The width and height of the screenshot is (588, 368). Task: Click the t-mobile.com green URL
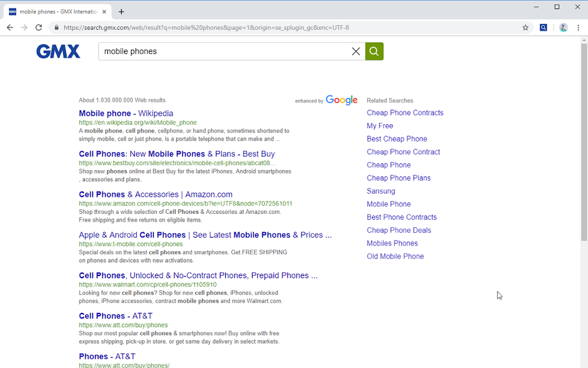click(x=130, y=244)
